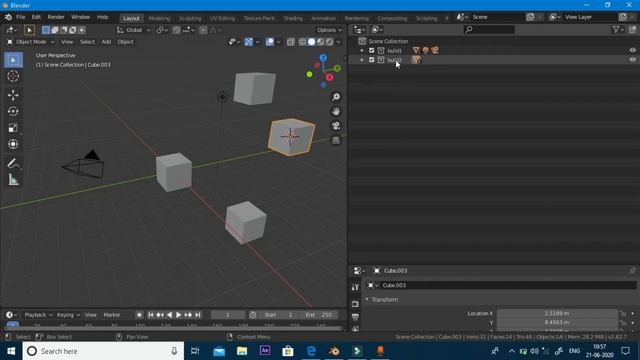Toggle auto keying record button
Screen dimensions: 640x360
coord(139,315)
